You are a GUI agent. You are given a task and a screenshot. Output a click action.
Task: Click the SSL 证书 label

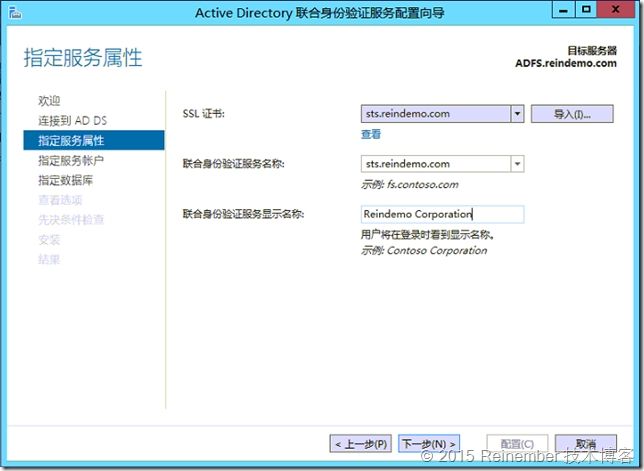203,114
